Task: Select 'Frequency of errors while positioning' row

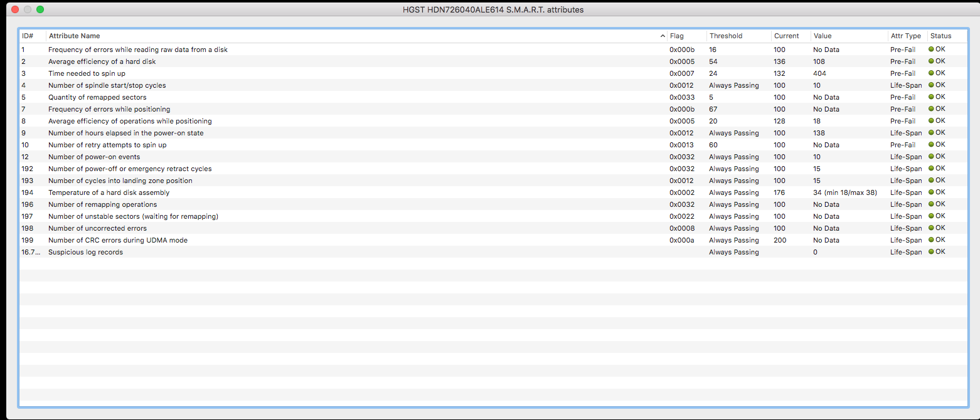Action: click(493, 109)
